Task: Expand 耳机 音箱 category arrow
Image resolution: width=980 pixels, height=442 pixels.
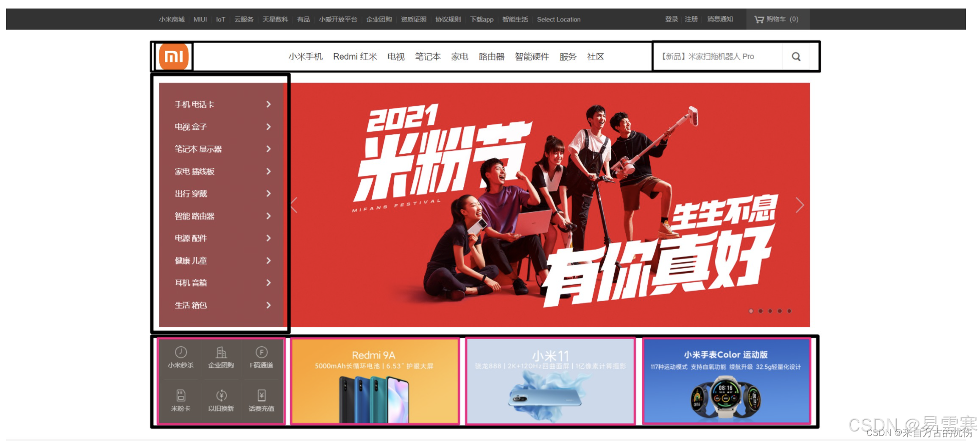Action: pyautogui.click(x=269, y=283)
